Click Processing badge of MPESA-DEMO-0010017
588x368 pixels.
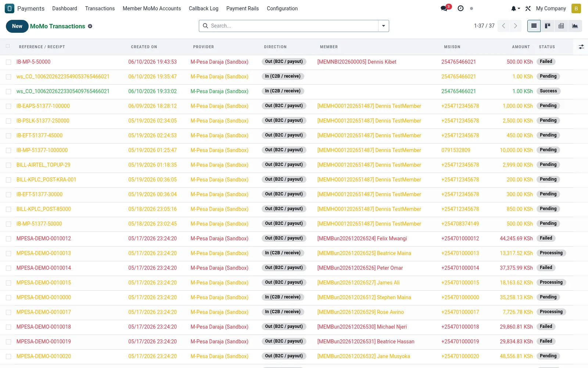tap(551, 312)
